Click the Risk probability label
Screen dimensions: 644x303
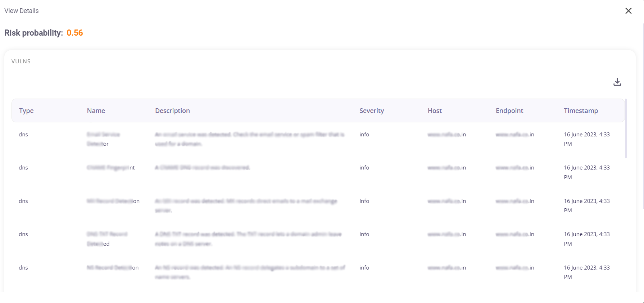pyautogui.click(x=33, y=33)
